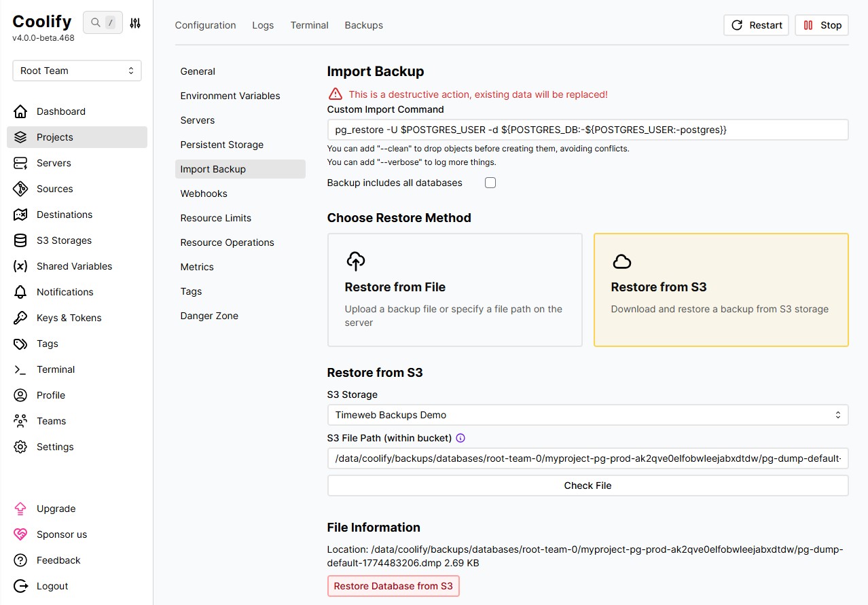Select the Restore from S3 method card
The width and height of the screenshot is (868, 605).
pos(721,290)
